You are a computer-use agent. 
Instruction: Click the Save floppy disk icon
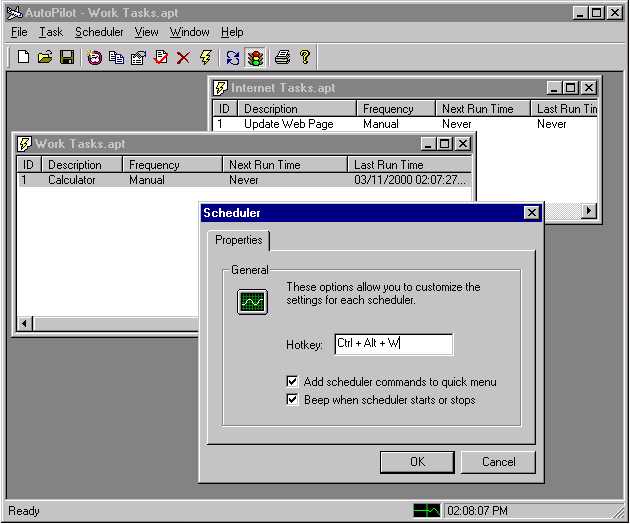[x=67, y=57]
